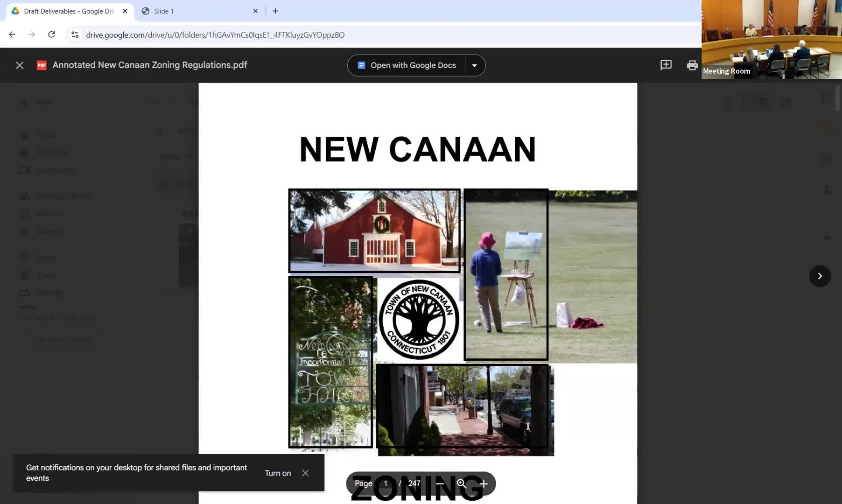The height and width of the screenshot is (504, 842).
Task: Go forward in browser history
Action: point(32,35)
